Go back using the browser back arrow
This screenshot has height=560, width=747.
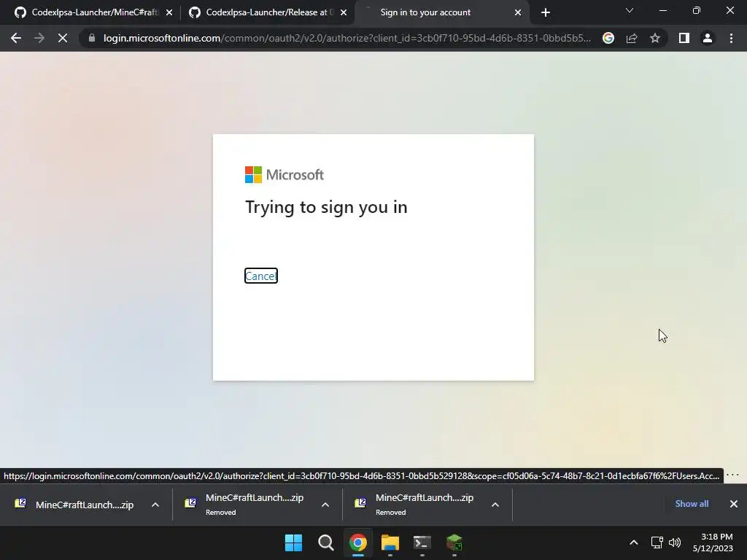point(16,38)
